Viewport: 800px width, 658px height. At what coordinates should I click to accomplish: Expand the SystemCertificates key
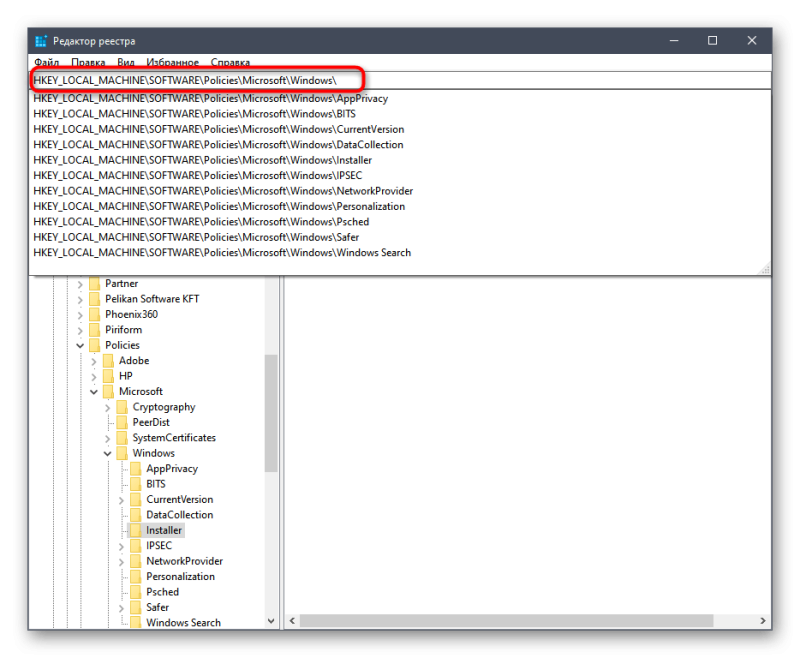108,438
